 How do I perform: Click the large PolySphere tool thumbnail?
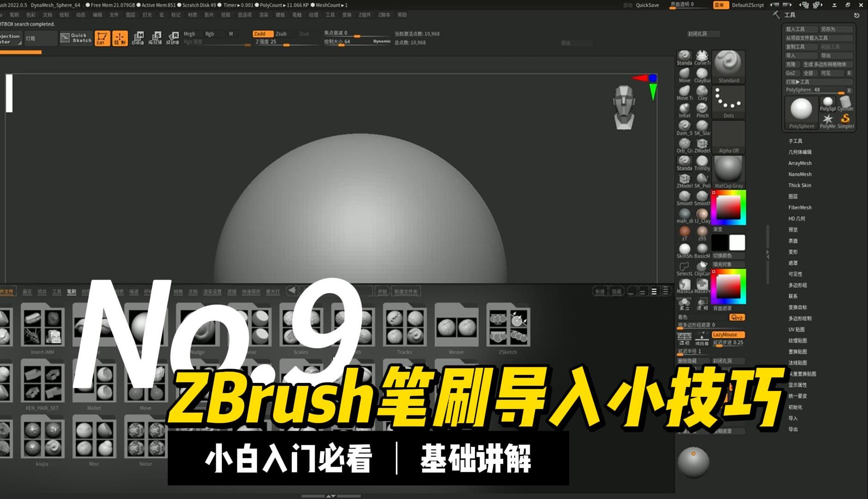point(801,112)
